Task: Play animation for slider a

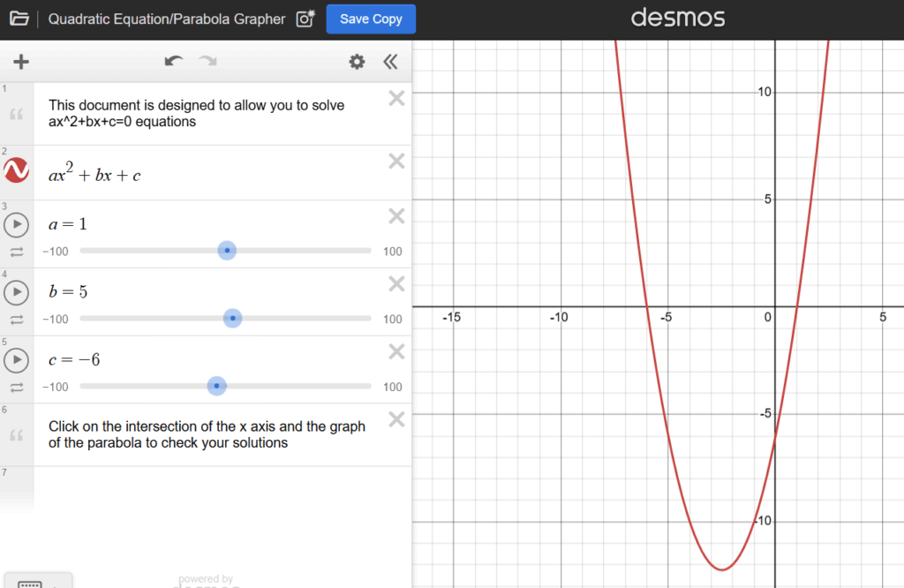Action: [17, 225]
